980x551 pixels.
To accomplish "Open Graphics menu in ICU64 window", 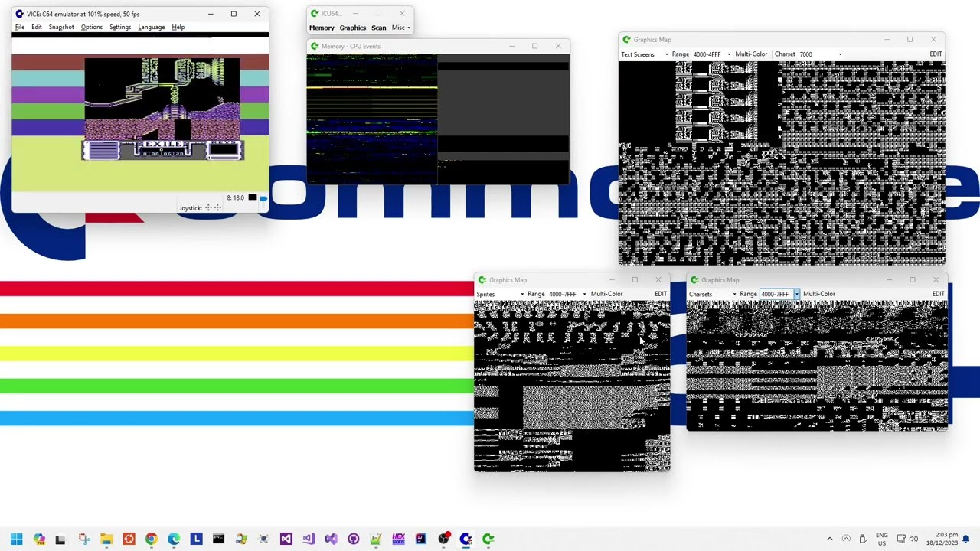I will pos(353,28).
